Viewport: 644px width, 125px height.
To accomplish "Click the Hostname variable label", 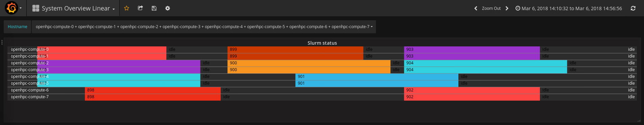I will pyautogui.click(x=18, y=27).
